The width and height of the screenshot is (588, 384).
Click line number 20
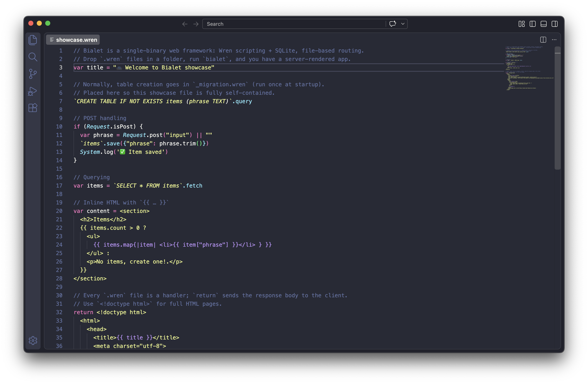pyautogui.click(x=59, y=211)
